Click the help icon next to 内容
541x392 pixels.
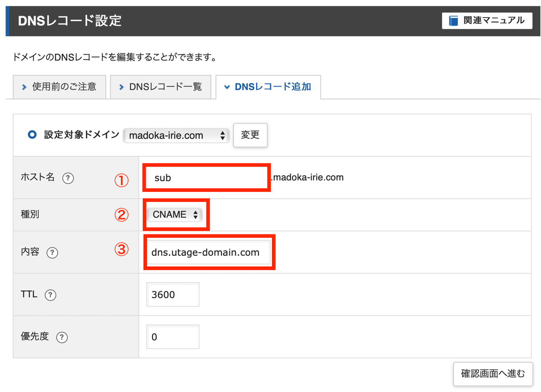coord(52,253)
